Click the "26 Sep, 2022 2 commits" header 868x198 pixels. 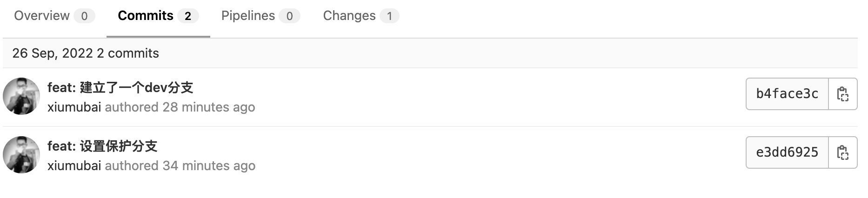(86, 53)
